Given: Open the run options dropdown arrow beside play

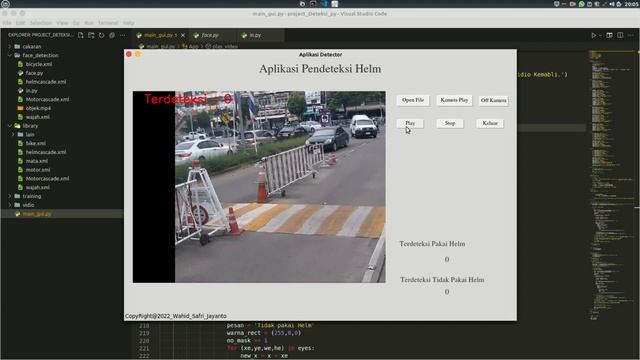Looking at the screenshot, I should click(600, 36).
